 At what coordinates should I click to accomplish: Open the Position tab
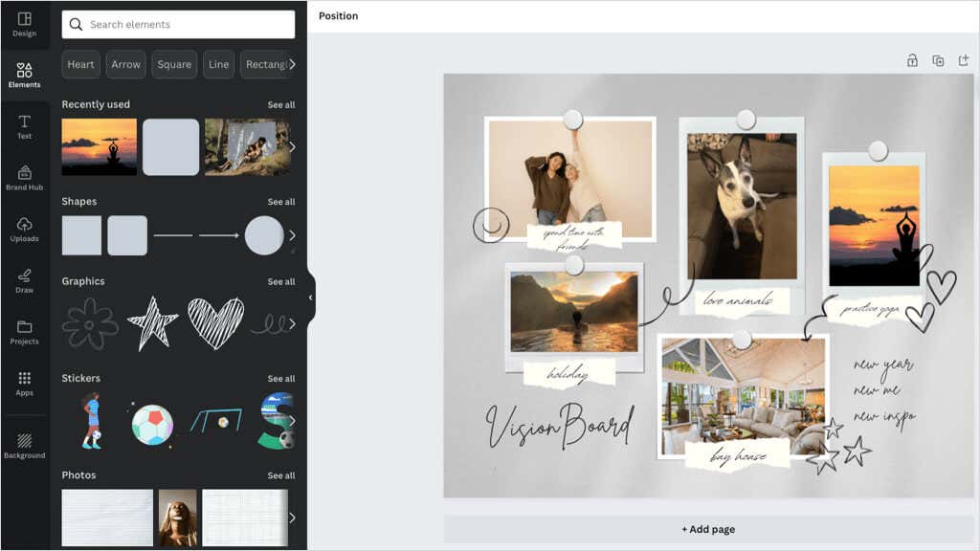[338, 15]
